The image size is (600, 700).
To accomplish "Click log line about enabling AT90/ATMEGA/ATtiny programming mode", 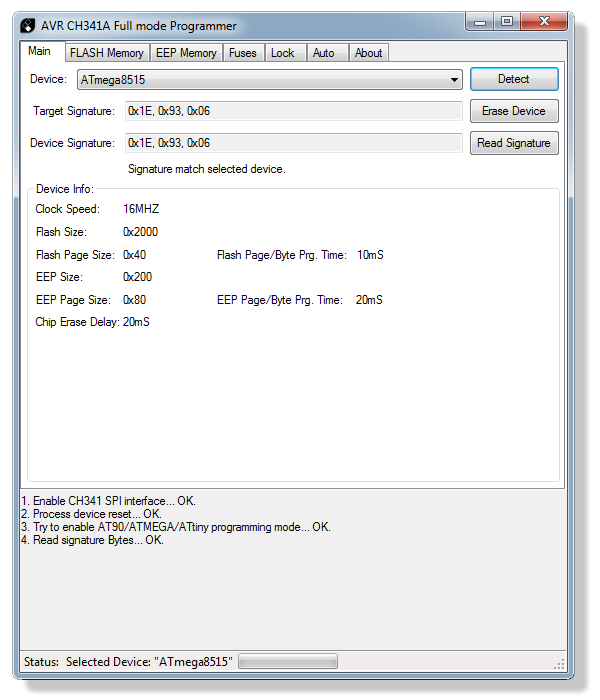I will click(x=176, y=527).
